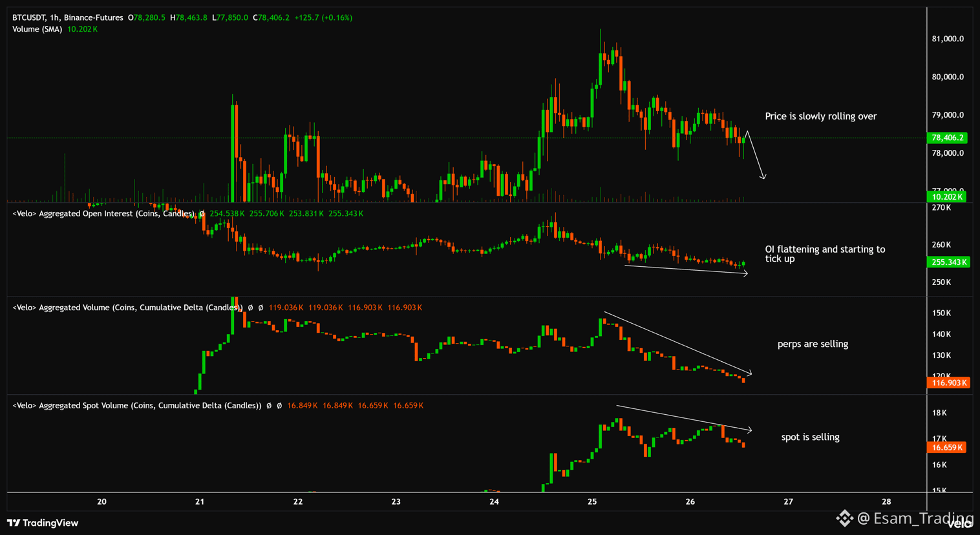Click date 21 on the time axis
This screenshot has height=535, width=980.
click(x=200, y=501)
